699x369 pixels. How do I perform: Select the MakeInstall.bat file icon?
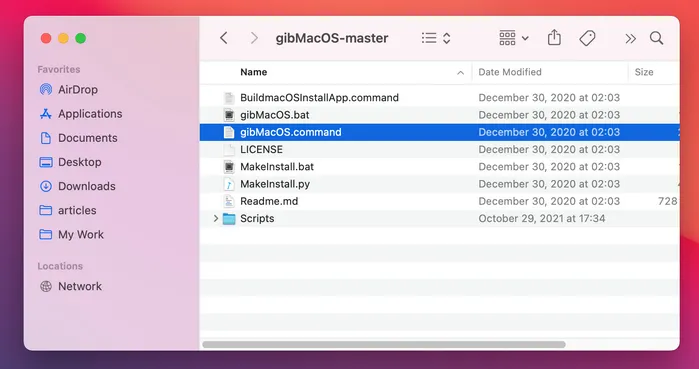click(x=229, y=167)
